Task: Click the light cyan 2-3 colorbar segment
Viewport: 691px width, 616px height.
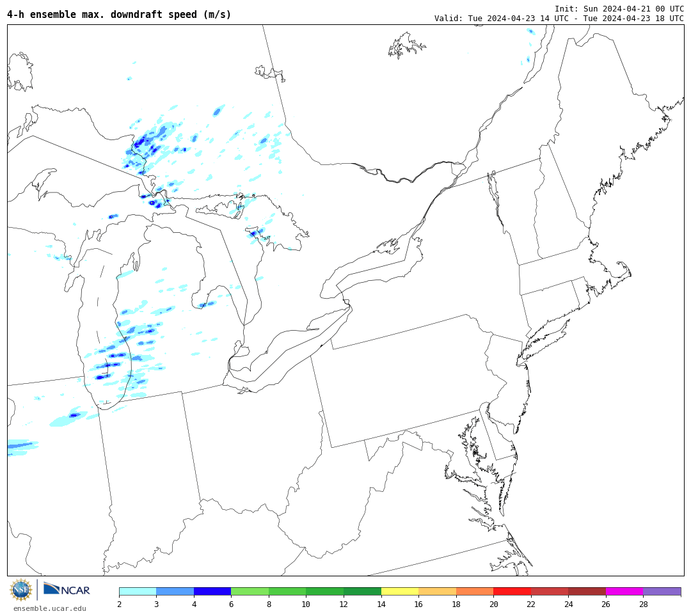Action: coord(138,591)
